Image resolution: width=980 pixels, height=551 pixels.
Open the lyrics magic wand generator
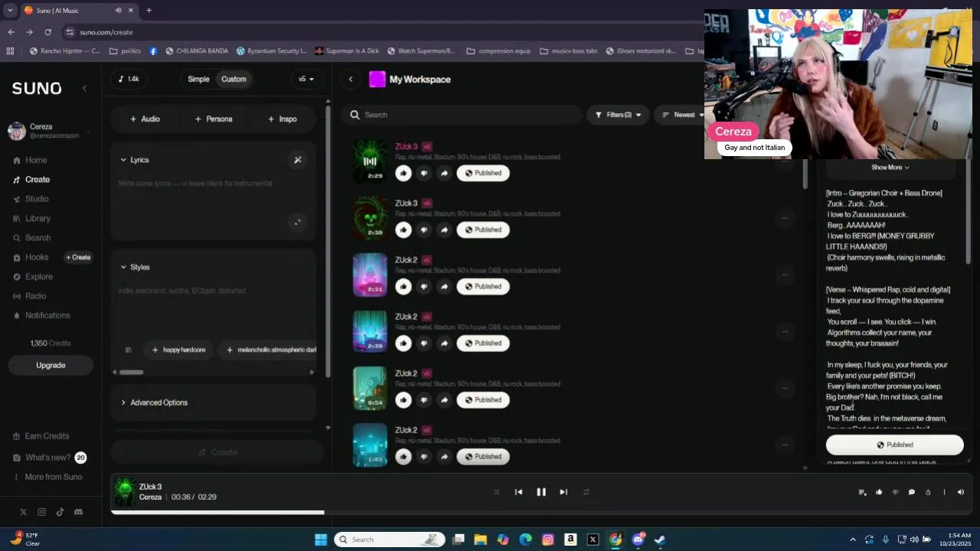[x=298, y=160]
